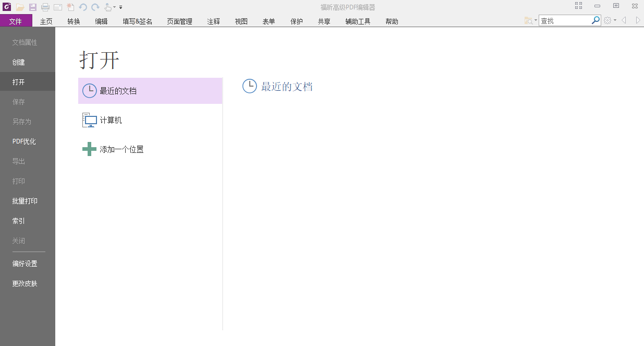Open the search settings gear dropdown
Screen dimensions: 644x346
click(614, 20)
